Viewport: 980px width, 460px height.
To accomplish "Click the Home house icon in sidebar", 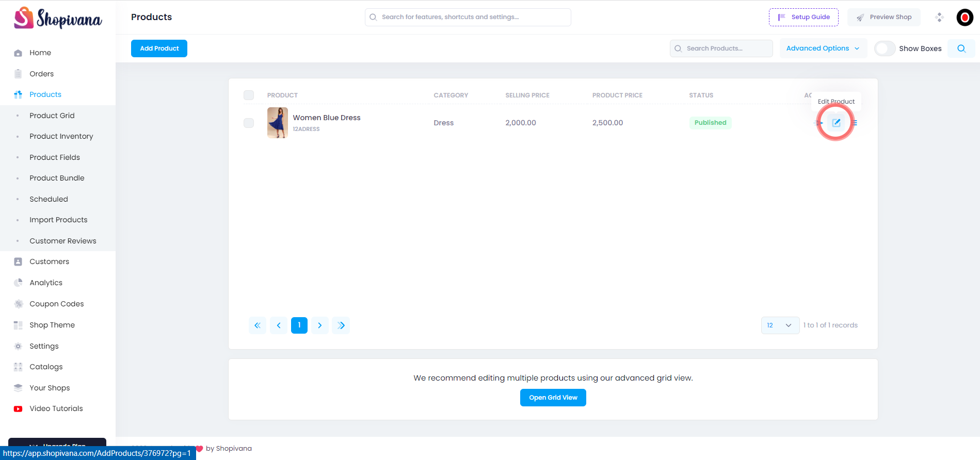I will 18,53.
